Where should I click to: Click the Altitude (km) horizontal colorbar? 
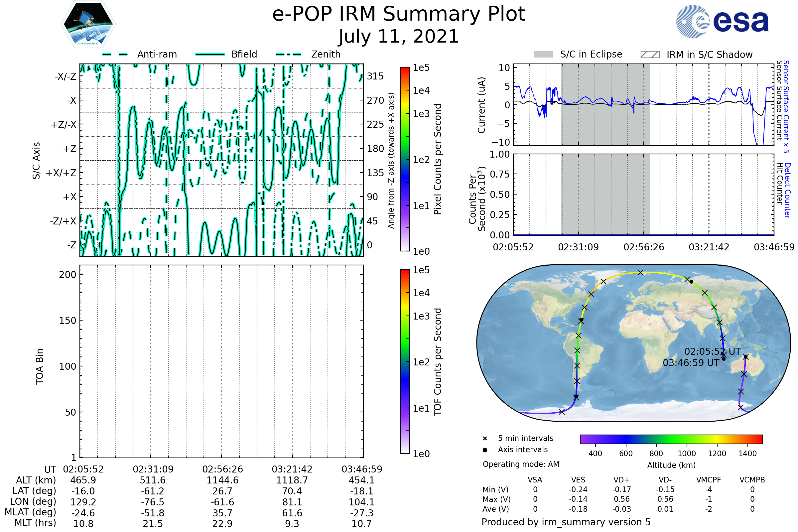click(x=671, y=439)
